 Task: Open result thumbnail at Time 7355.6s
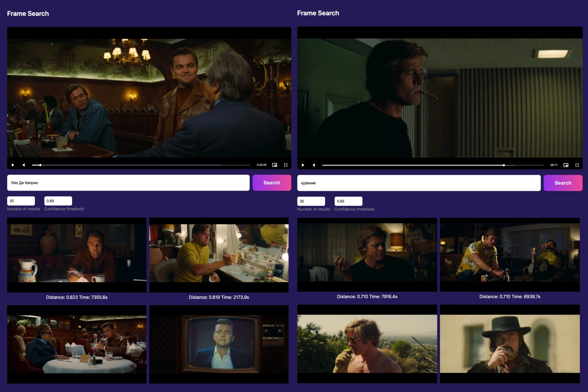click(x=77, y=255)
